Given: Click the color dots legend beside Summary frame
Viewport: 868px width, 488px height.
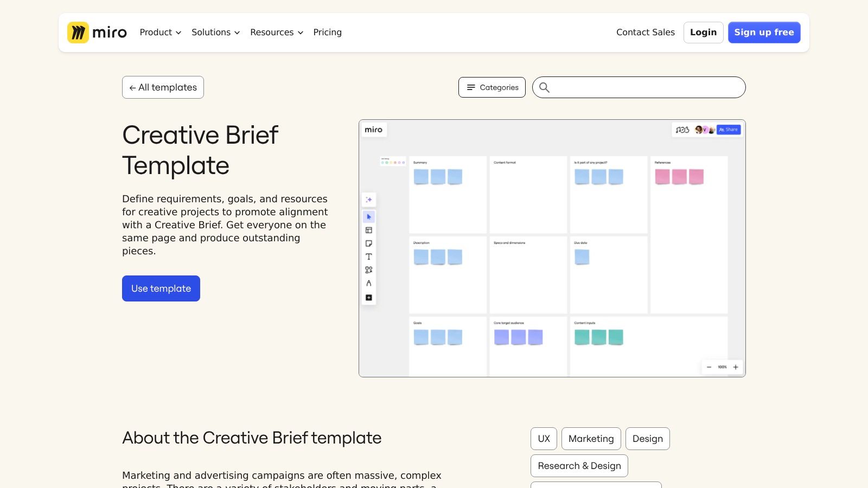Looking at the screenshot, I should [393, 162].
